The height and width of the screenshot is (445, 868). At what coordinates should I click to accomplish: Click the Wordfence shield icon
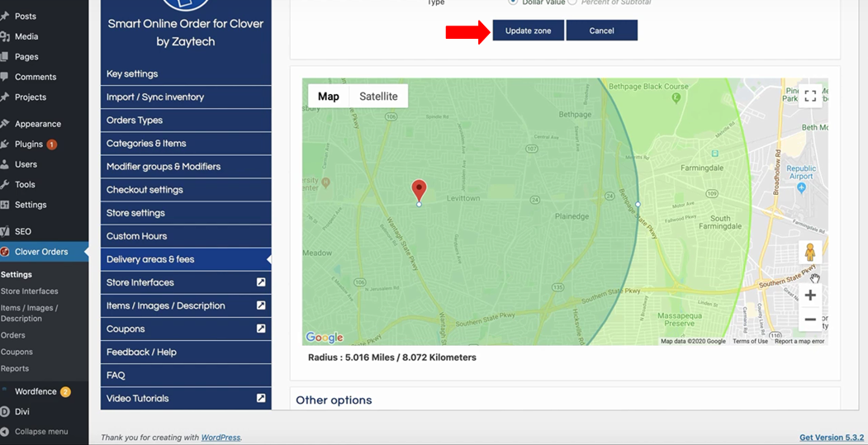[4, 391]
